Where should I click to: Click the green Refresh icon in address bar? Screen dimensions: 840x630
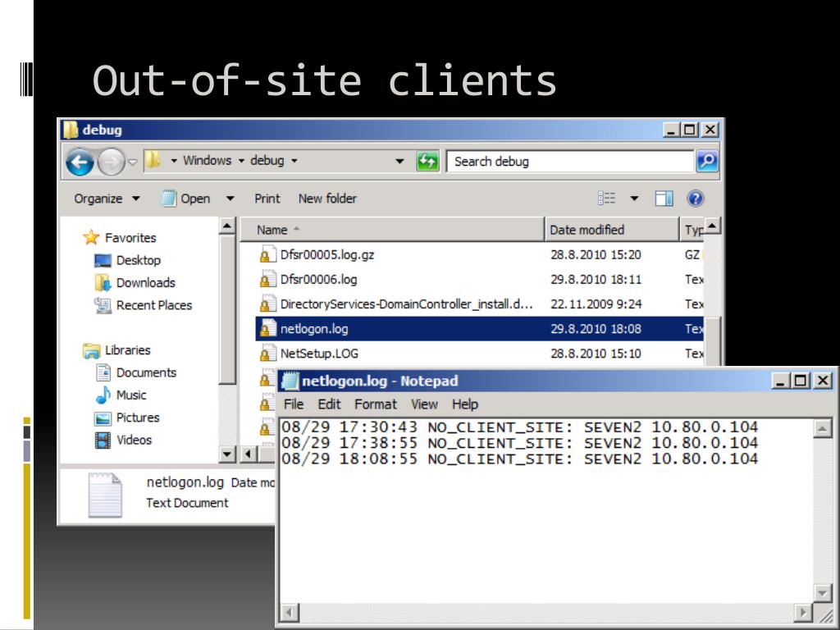click(427, 162)
